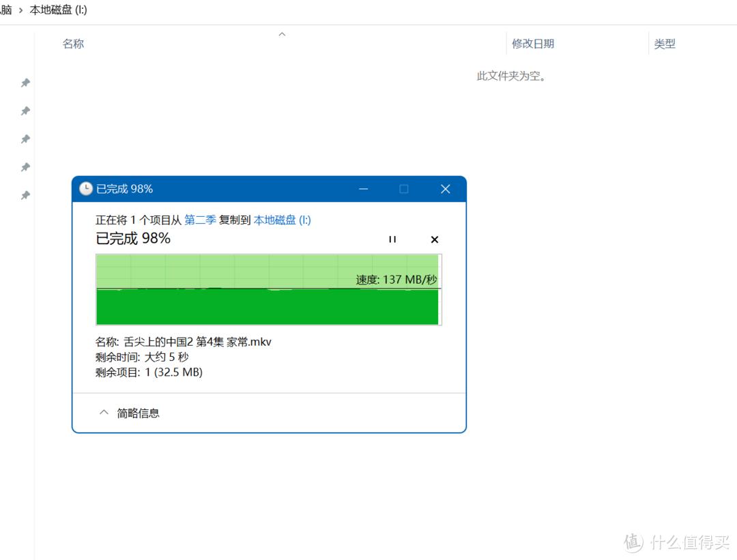Open the 第二季 source folder link
737x560 pixels.
coord(199,220)
